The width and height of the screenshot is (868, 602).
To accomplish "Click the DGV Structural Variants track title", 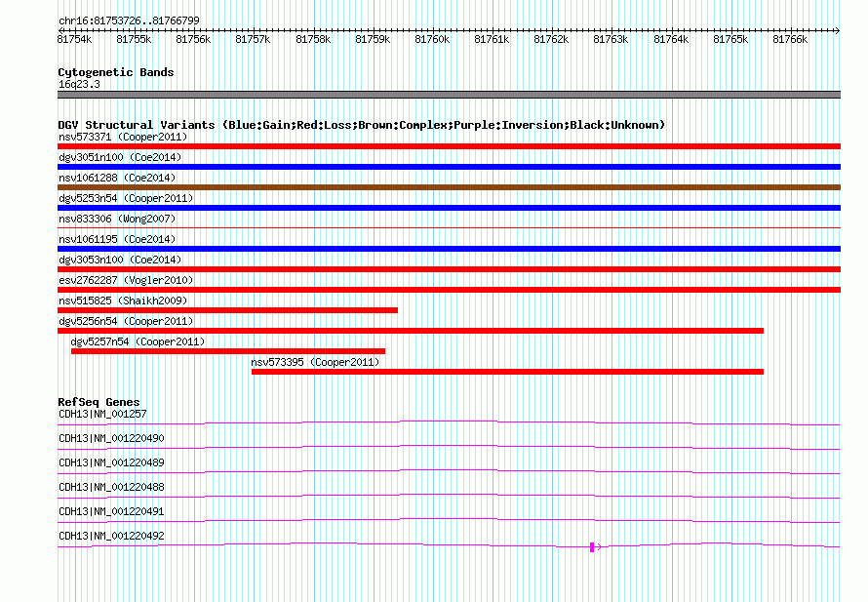I will tap(362, 125).
